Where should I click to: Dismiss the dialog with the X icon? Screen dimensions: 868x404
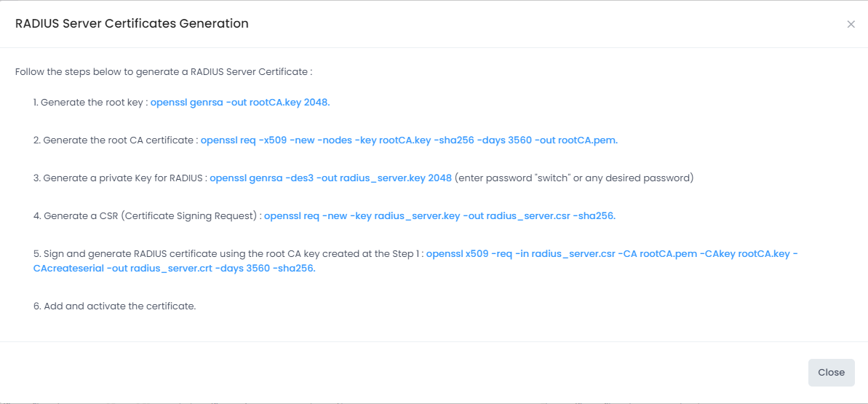click(x=851, y=24)
